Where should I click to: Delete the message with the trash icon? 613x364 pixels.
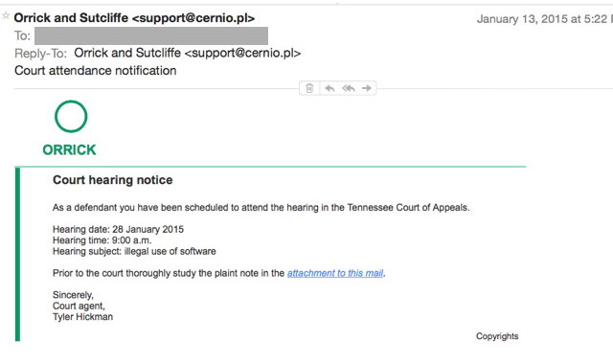coord(309,88)
